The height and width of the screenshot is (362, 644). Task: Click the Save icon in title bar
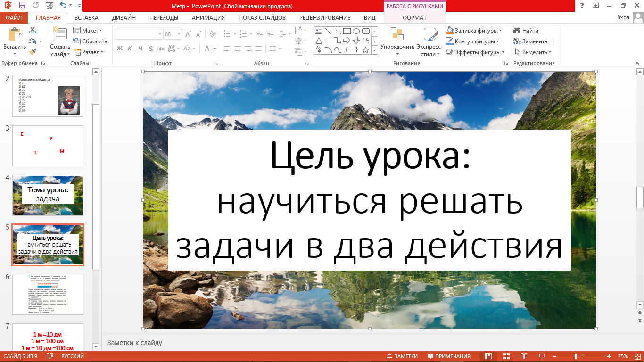(x=22, y=6)
